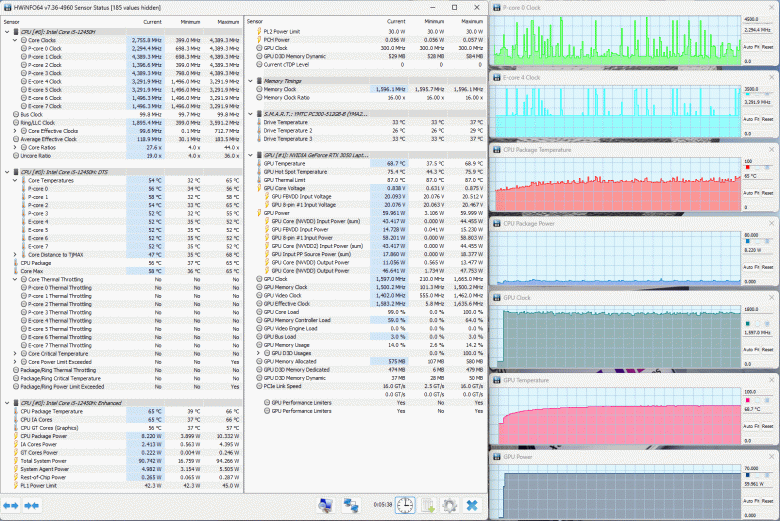780x521 pixels.
Task: Click the Maximum column header on left pane
Action: point(228,20)
